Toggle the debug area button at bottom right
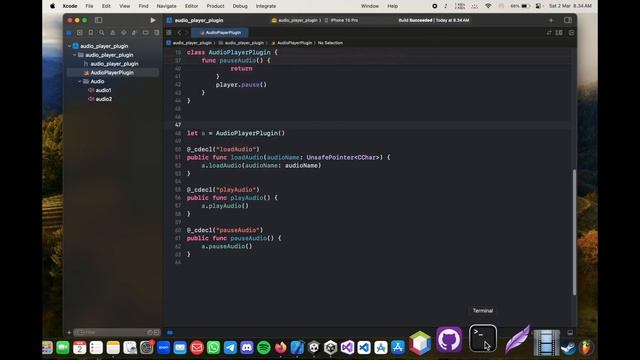Screen dimensions: 640x360 570,333
